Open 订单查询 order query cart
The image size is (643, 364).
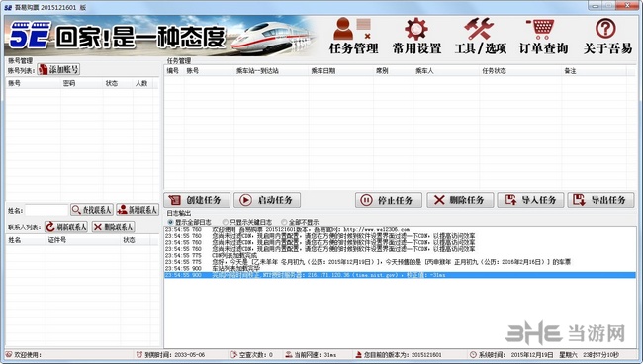pos(543,36)
